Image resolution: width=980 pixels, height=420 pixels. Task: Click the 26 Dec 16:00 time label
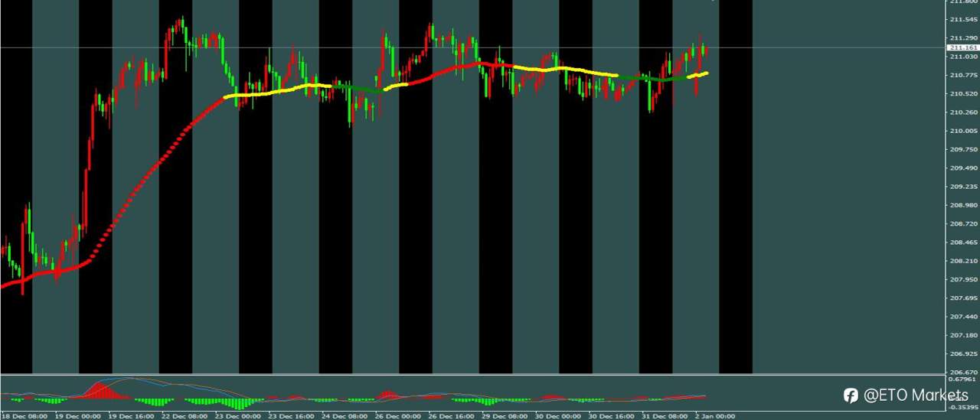coord(452,416)
